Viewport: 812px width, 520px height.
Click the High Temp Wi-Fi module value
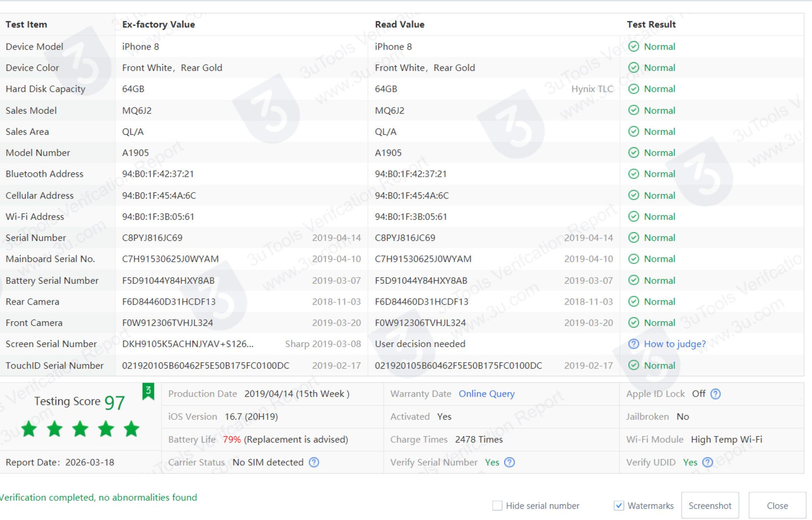click(x=727, y=440)
